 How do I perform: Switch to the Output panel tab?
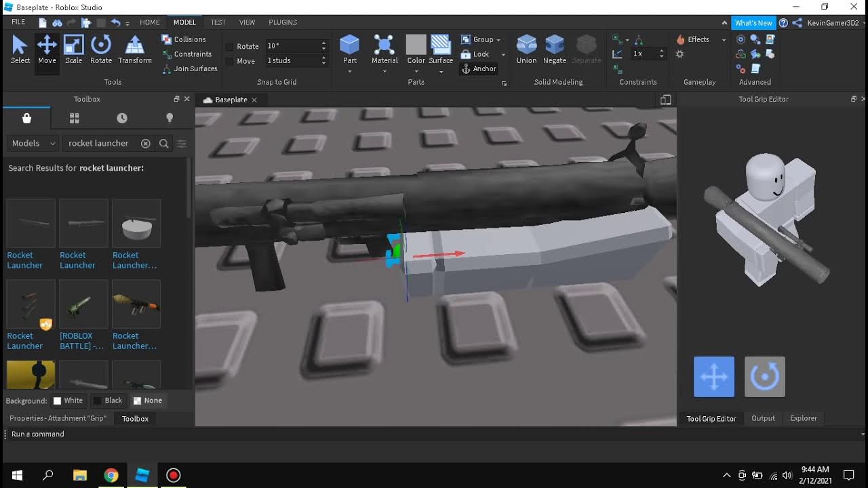[763, 418]
